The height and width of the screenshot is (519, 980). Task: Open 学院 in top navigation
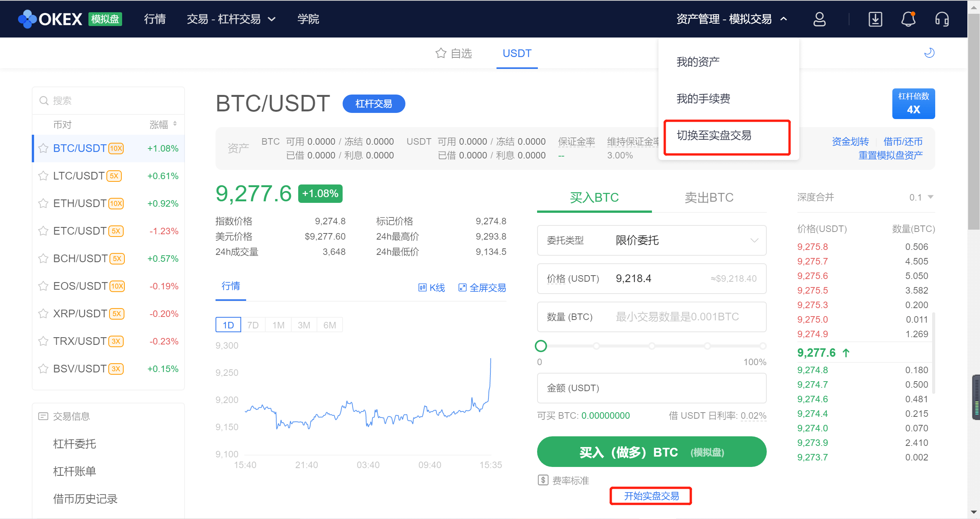pos(308,19)
